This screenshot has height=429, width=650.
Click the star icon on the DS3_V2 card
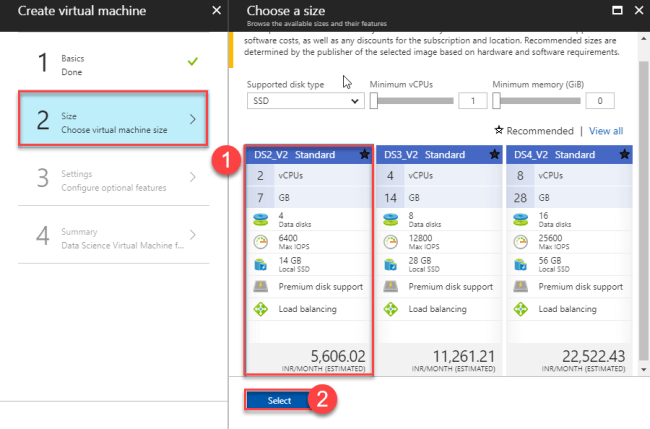click(495, 155)
